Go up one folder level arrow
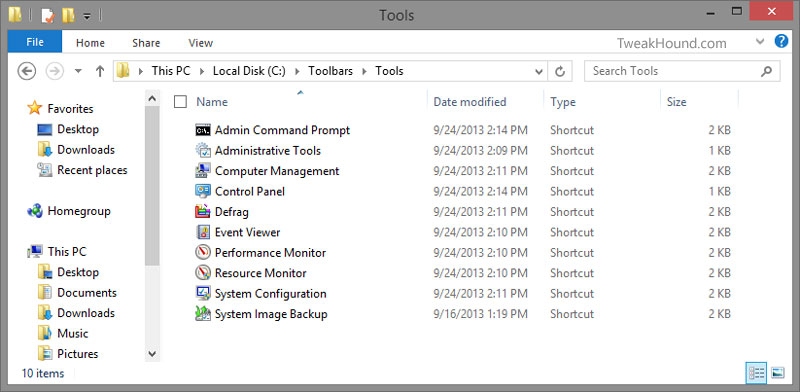Image resolution: width=800 pixels, height=392 pixels. tap(100, 71)
